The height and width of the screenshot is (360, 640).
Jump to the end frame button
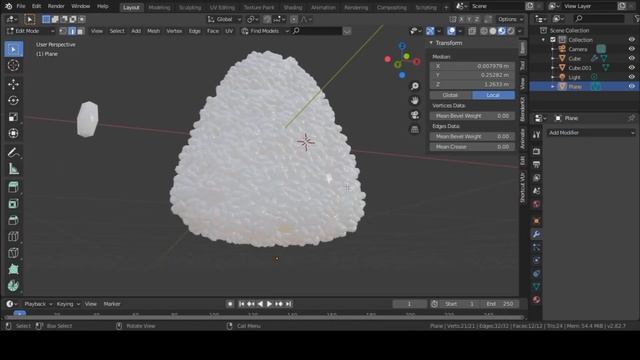tap(289, 304)
